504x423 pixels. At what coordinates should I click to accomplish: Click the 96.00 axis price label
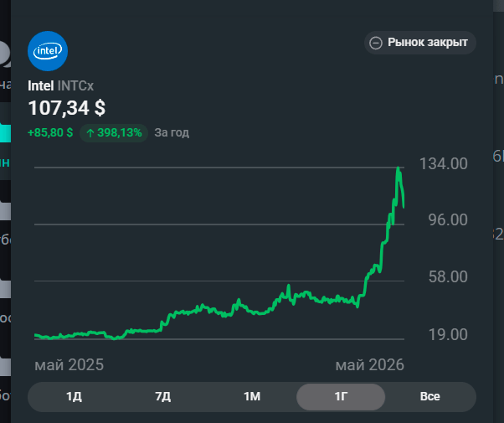[448, 219]
